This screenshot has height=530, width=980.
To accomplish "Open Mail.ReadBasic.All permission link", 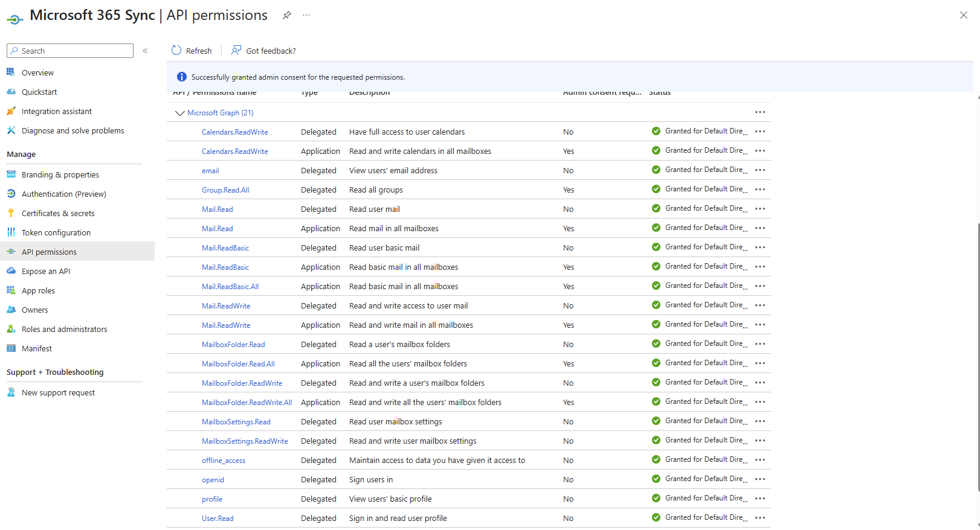I will [230, 287].
